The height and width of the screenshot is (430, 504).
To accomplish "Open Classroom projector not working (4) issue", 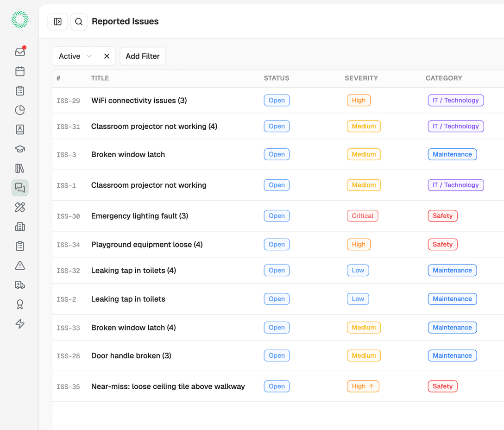I will [154, 126].
